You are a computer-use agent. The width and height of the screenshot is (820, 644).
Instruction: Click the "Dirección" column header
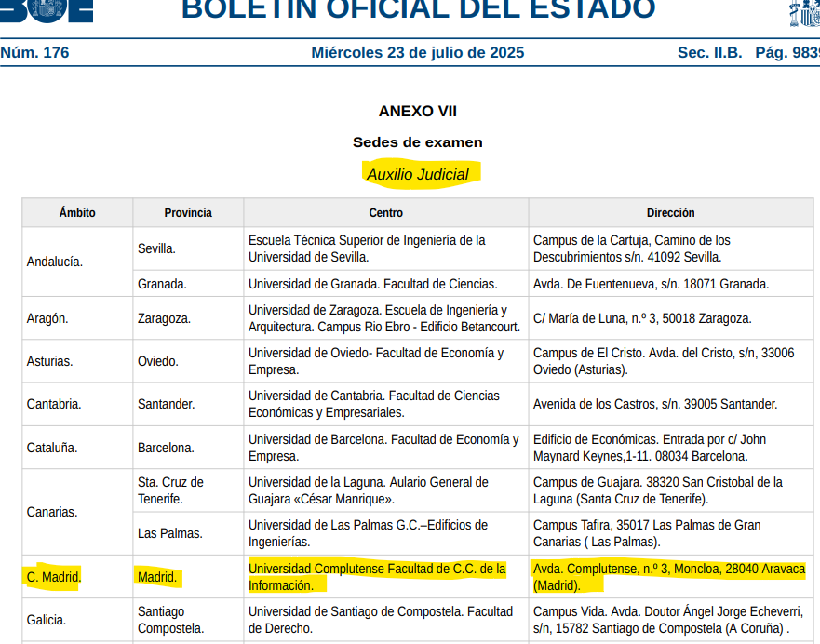671,213
